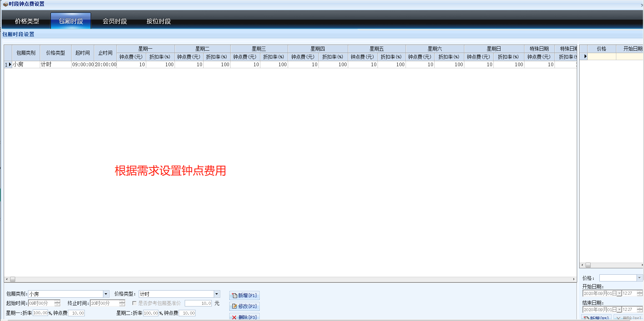Click the 星期二 折率 input field

[151, 313]
